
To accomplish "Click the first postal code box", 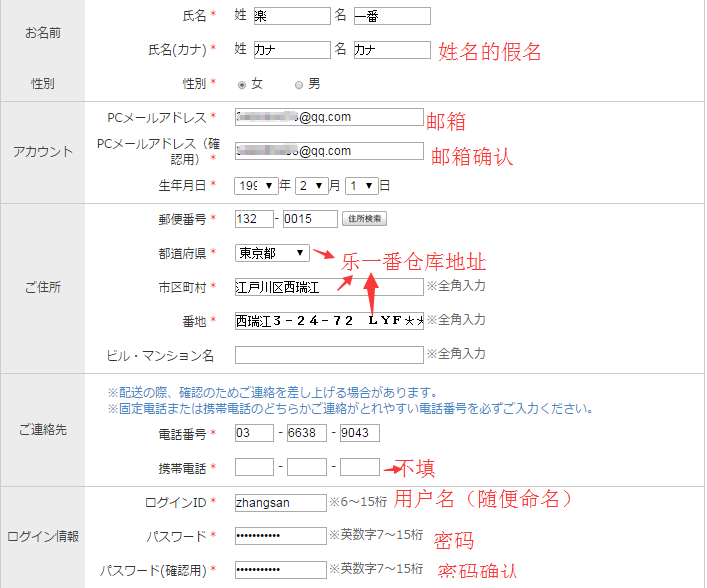I will tap(253, 219).
